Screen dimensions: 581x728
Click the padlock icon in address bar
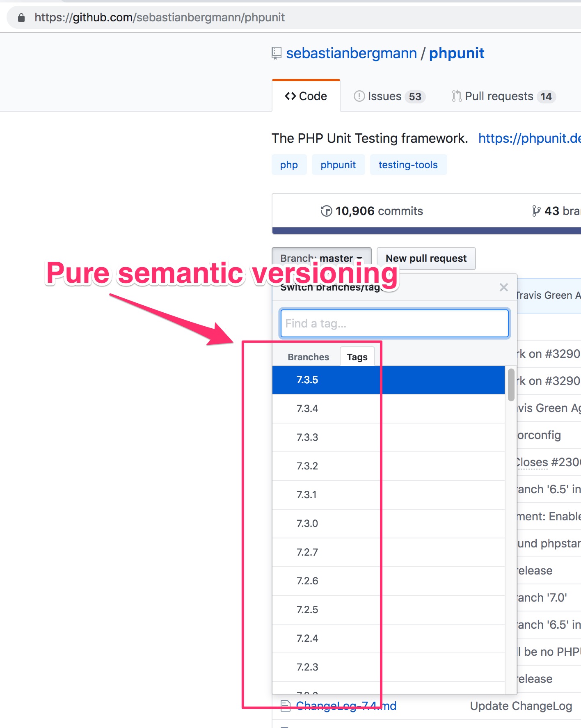21,17
